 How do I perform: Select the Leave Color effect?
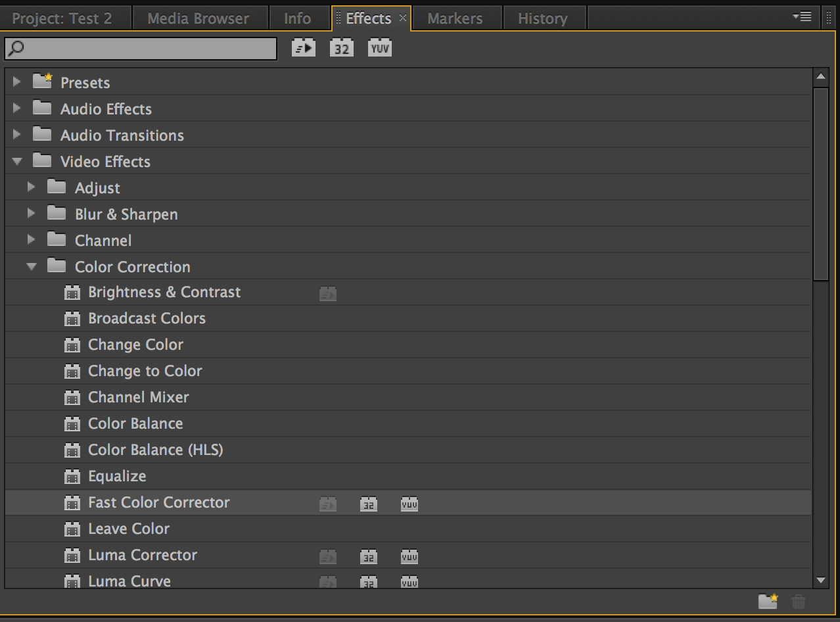[x=129, y=529]
